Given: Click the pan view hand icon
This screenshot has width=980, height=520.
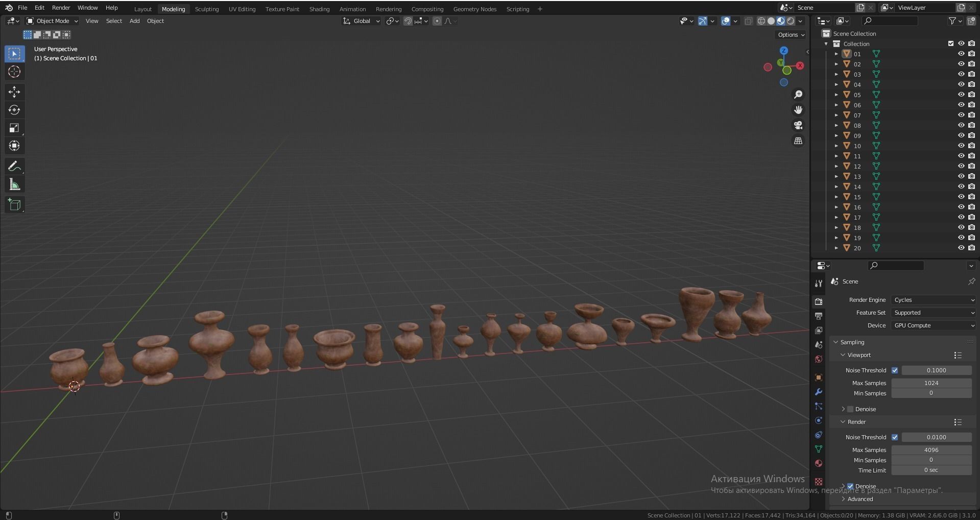Looking at the screenshot, I should [x=798, y=110].
